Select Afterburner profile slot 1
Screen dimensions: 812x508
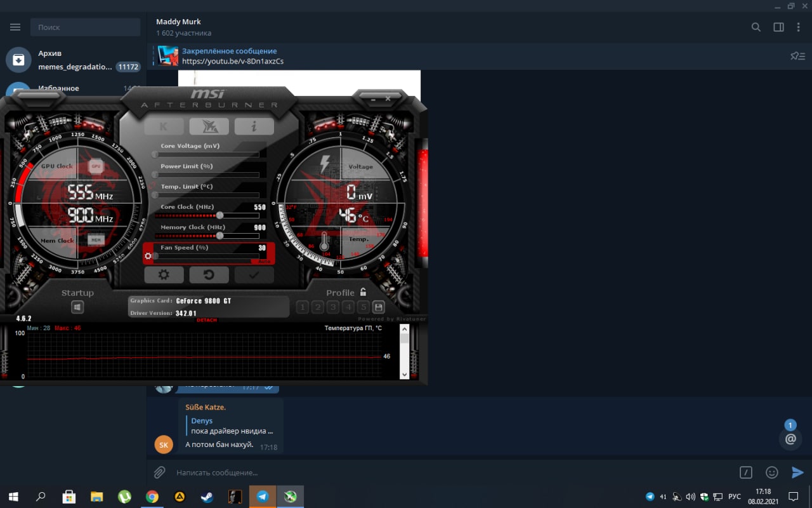(x=303, y=307)
